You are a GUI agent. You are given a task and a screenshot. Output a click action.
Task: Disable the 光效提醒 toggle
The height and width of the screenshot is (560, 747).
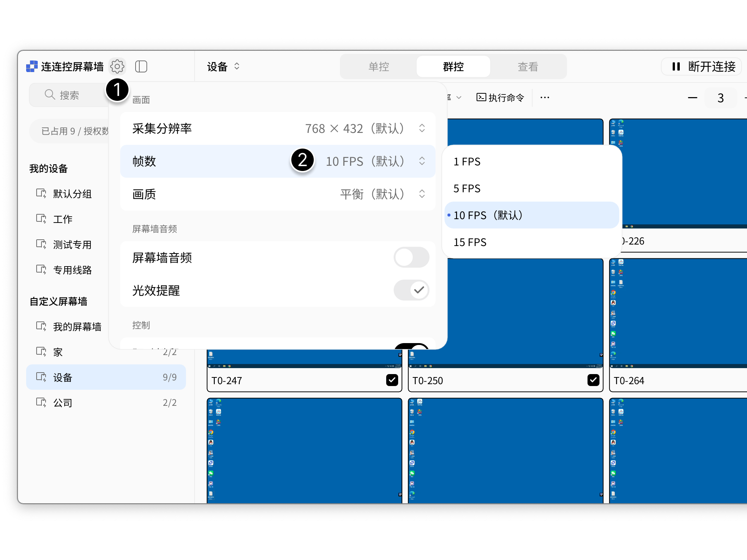pos(411,290)
